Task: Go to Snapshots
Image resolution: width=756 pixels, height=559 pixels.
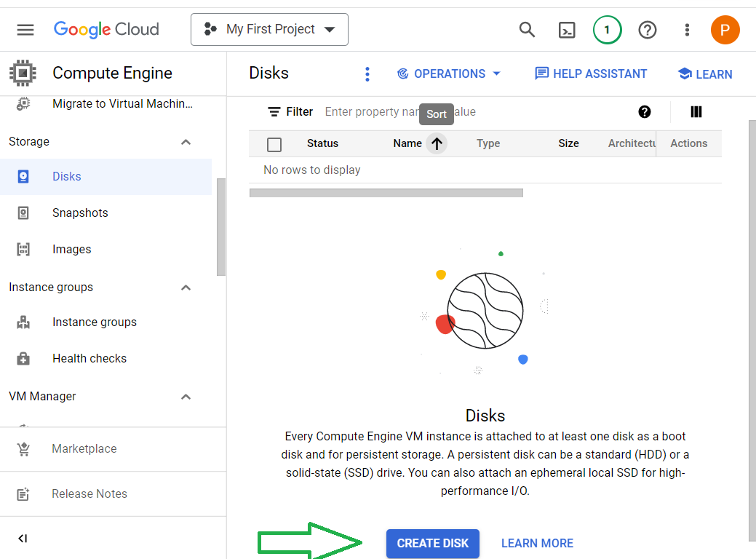Action: [80, 213]
